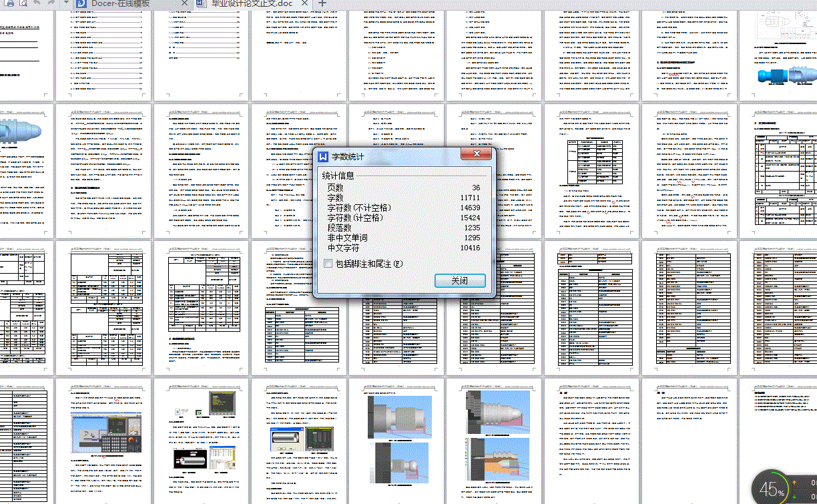Open a new tab with the plus icon

click(322, 3)
